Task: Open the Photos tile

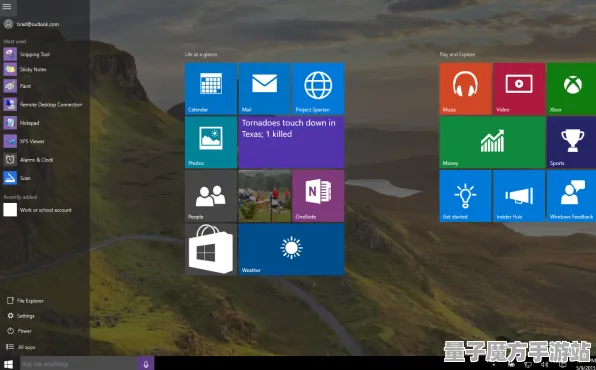Action: tap(211, 142)
